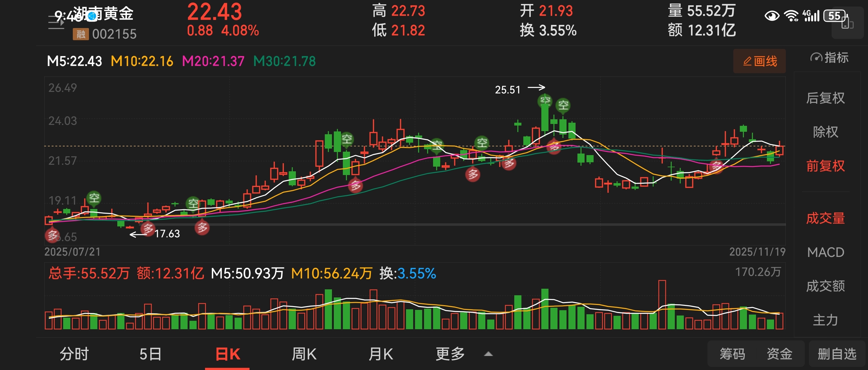The image size is (868, 370).
Task: Open the 筹码 chip distribution view
Action: [x=732, y=354]
